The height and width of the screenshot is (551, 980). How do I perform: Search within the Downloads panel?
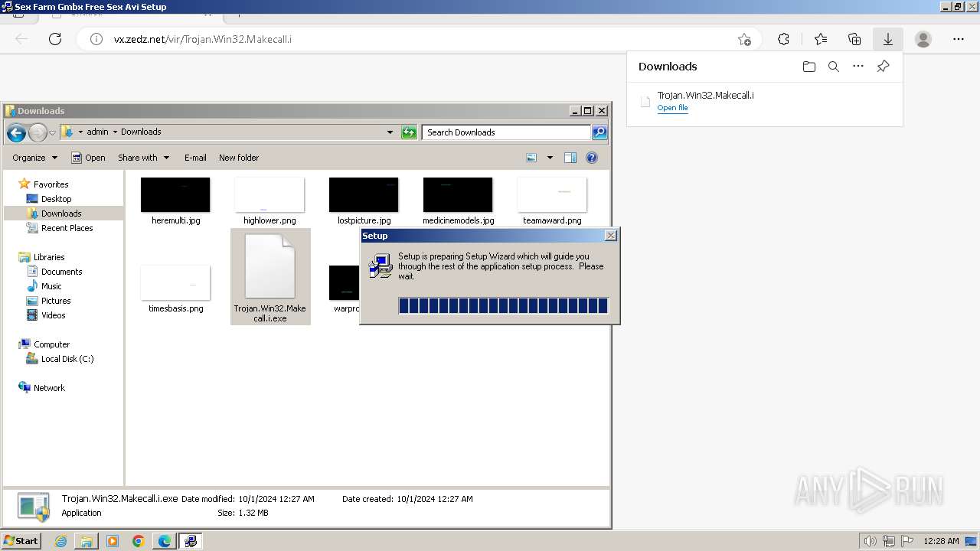(834, 67)
